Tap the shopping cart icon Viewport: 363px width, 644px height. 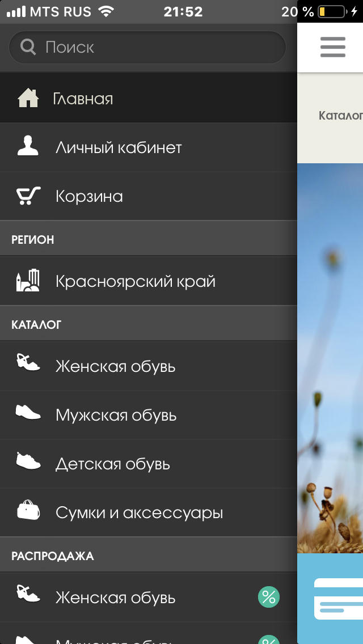28,196
